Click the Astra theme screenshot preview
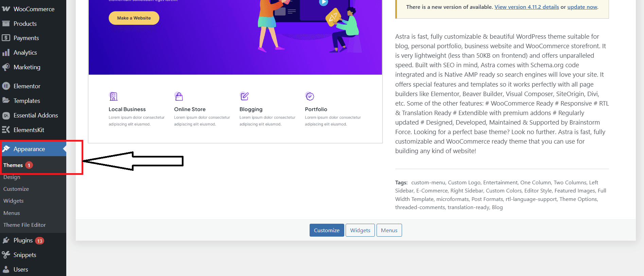Screen dimensions: 644x276 [235, 71]
